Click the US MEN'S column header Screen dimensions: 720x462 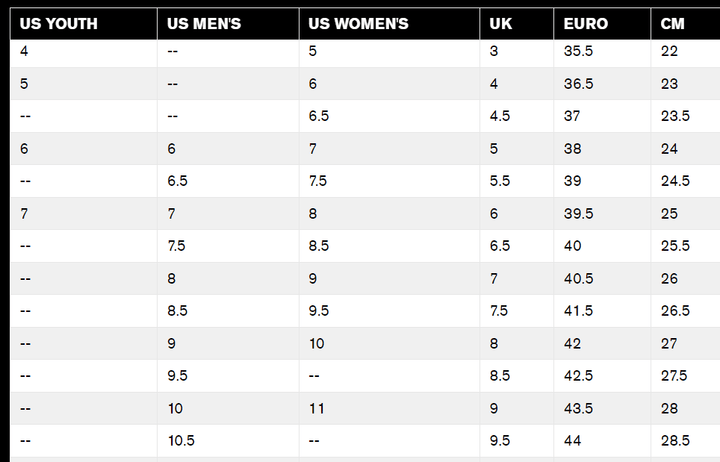click(x=204, y=24)
